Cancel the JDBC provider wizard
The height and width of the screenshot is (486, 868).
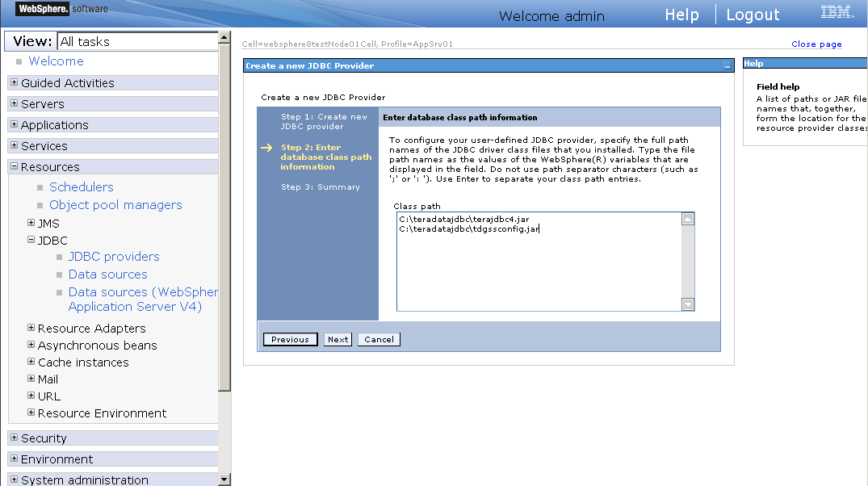378,339
